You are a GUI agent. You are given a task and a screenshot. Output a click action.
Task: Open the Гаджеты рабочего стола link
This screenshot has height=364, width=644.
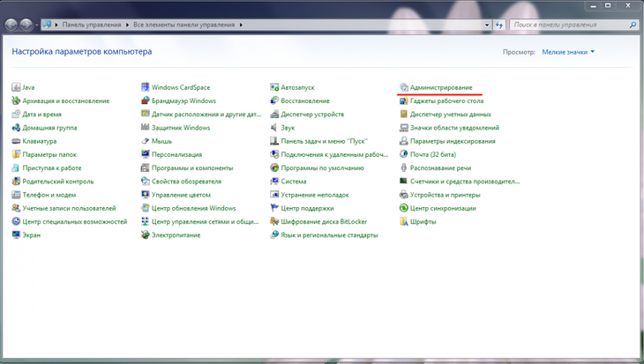click(x=447, y=101)
